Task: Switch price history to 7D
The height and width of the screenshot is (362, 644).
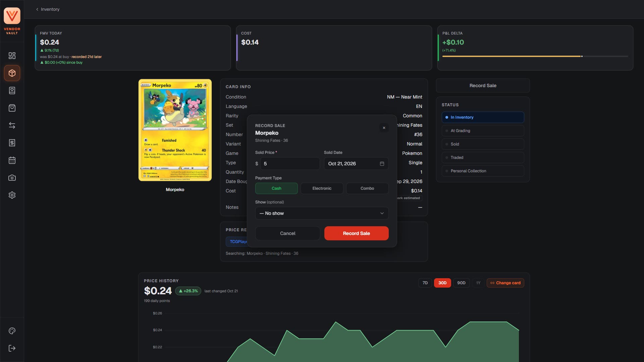Action: click(x=425, y=283)
